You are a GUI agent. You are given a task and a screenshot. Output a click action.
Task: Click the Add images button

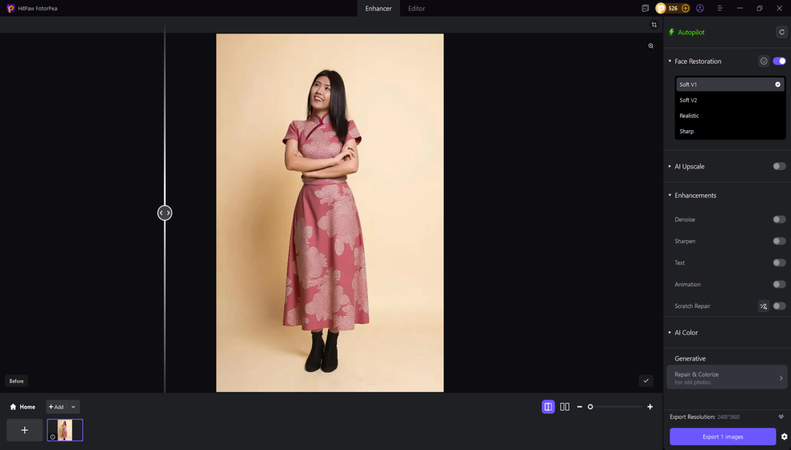(x=56, y=407)
